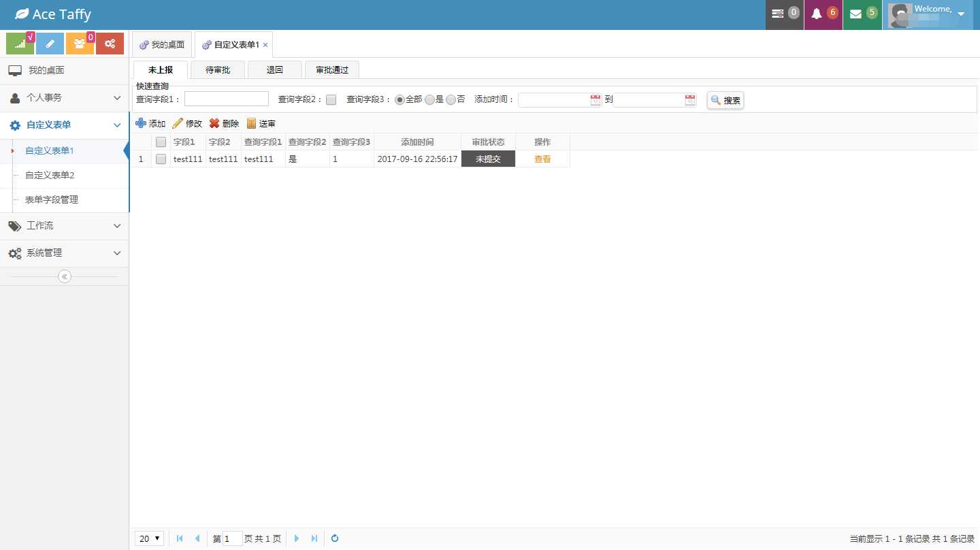Tick the 查询字段2 checkbox
This screenshot has height=550, width=980.
(x=331, y=100)
